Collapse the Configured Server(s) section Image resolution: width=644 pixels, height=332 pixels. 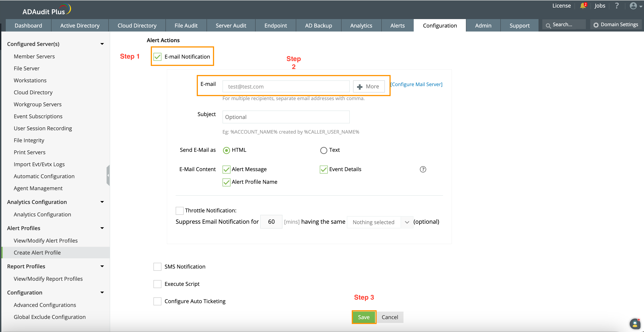pos(102,44)
